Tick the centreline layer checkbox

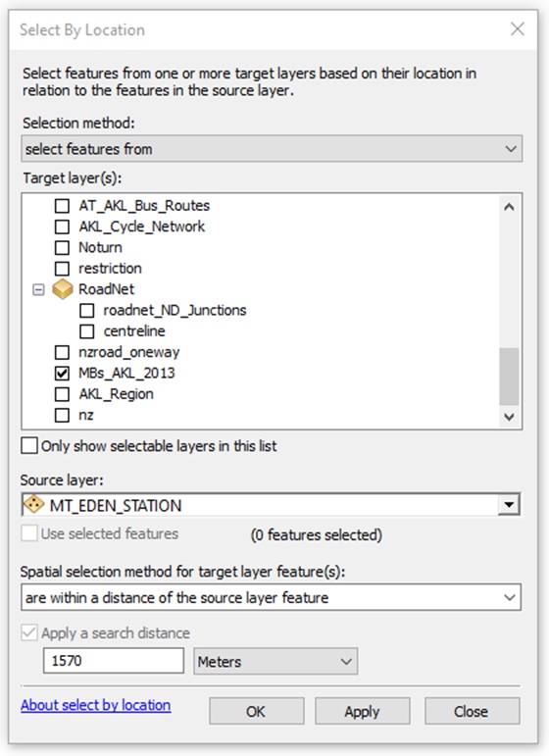86,331
